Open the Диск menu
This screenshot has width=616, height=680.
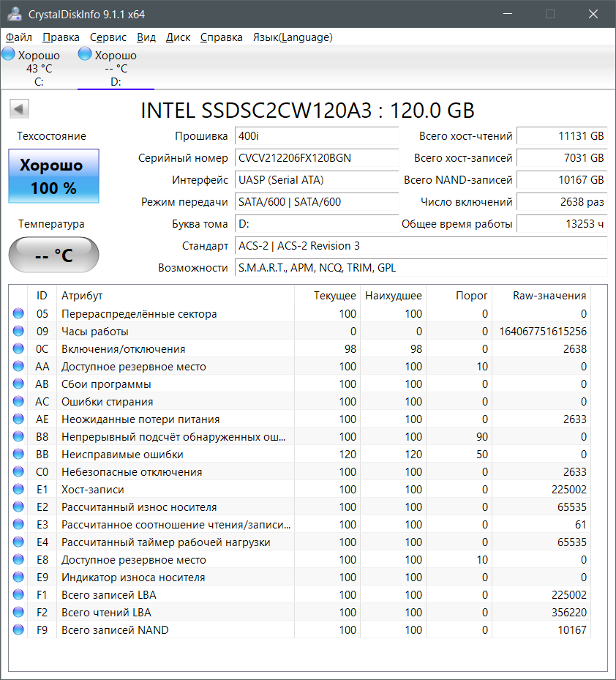[179, 38]
